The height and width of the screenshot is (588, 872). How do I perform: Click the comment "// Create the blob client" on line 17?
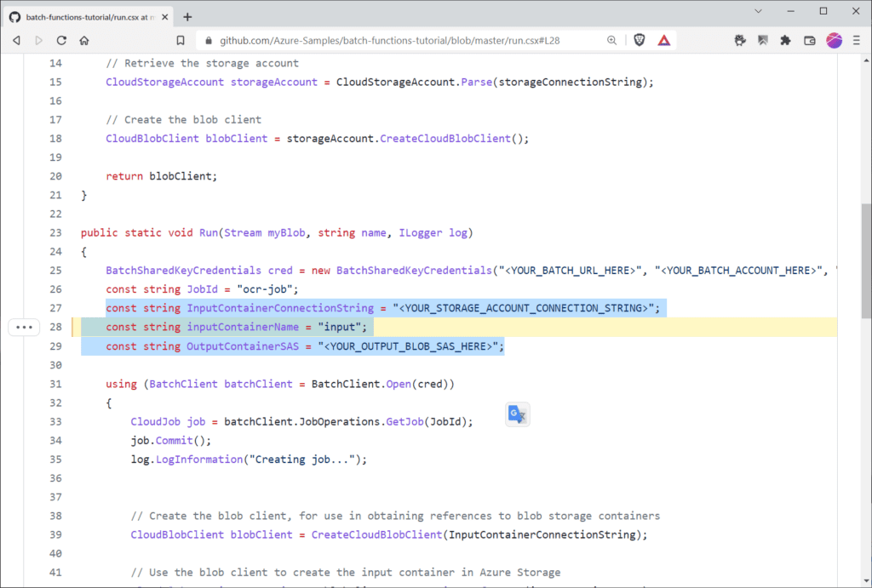(x=184, y=119)
